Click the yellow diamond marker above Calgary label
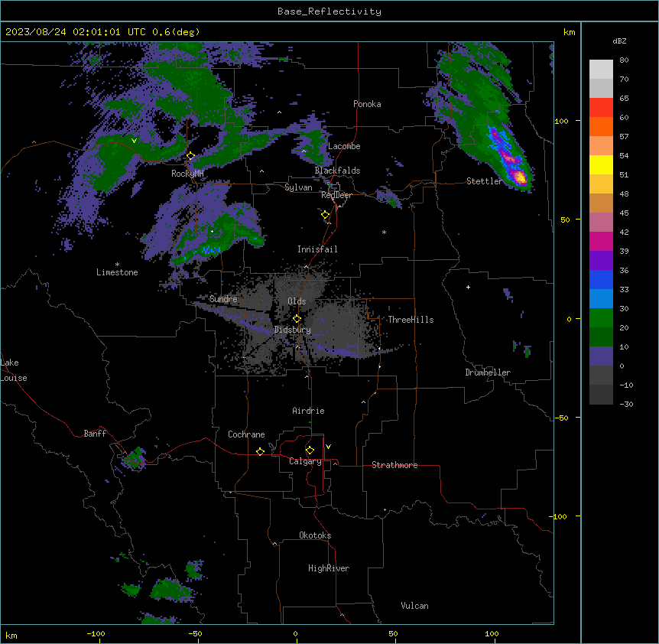659x644 pixels. click(310, 450)
